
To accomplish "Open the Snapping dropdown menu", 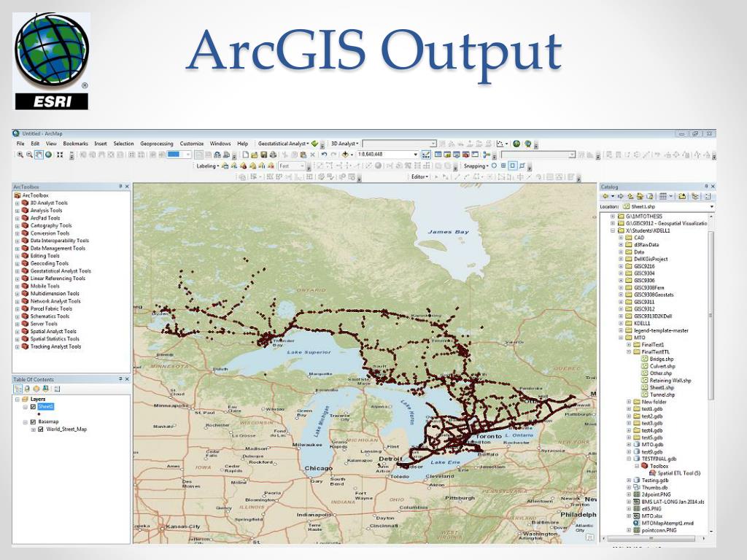I will [476, 166].
